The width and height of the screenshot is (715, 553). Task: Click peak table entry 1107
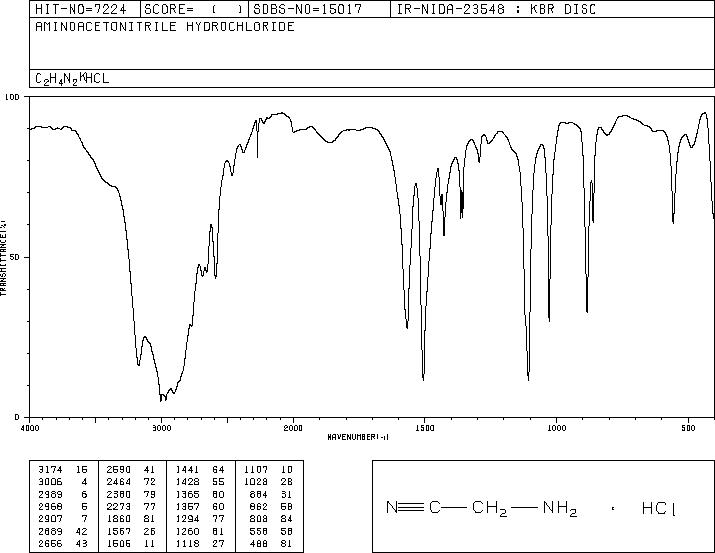coord(256,470)
